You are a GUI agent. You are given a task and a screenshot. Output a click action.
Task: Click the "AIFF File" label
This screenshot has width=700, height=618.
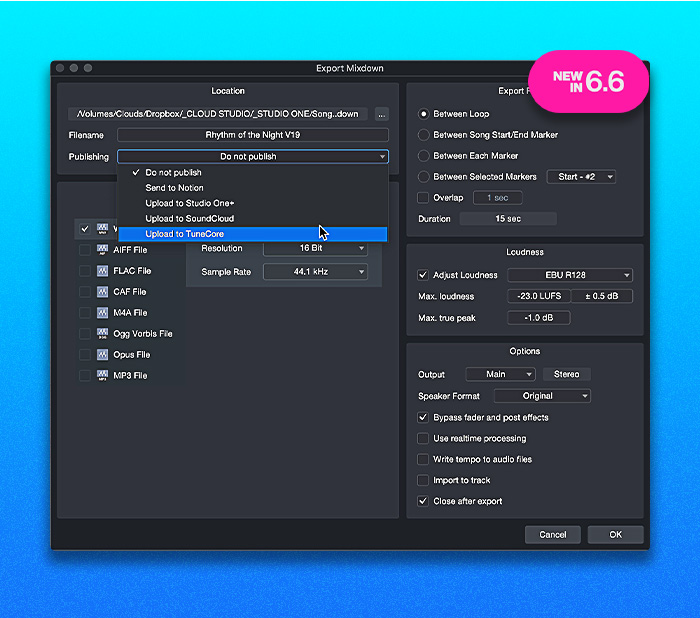130,250
